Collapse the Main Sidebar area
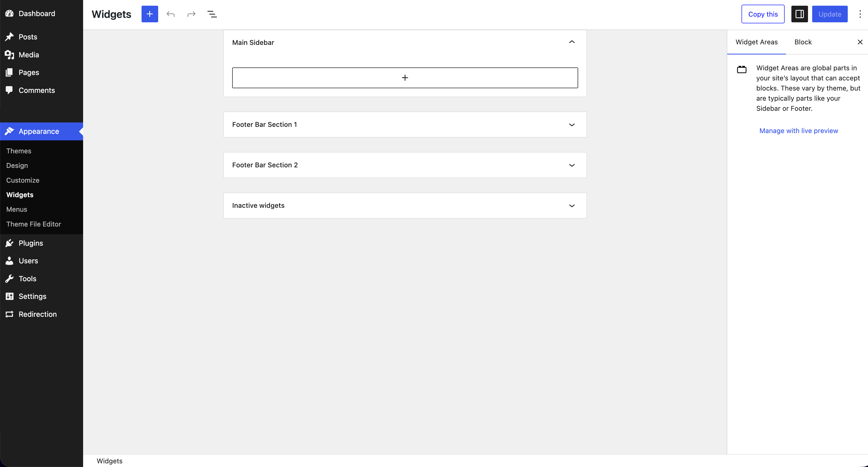868x467 pixels. [x=571, y=42]
